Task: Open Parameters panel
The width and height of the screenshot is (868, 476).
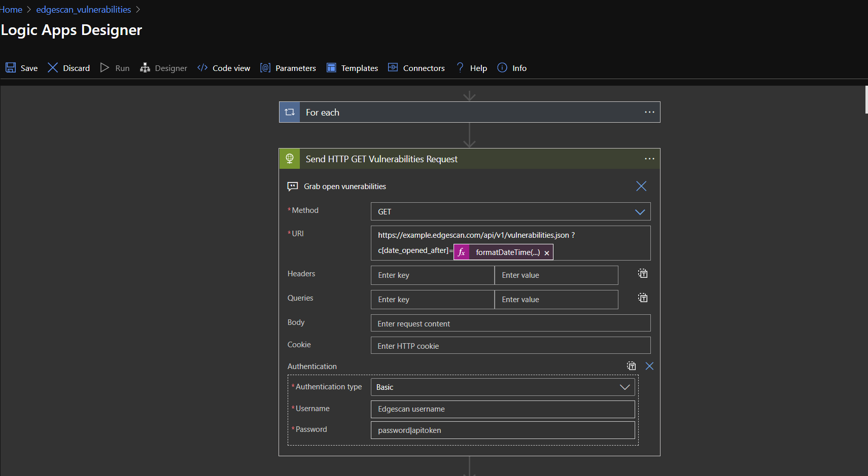Action: (288, 68)
